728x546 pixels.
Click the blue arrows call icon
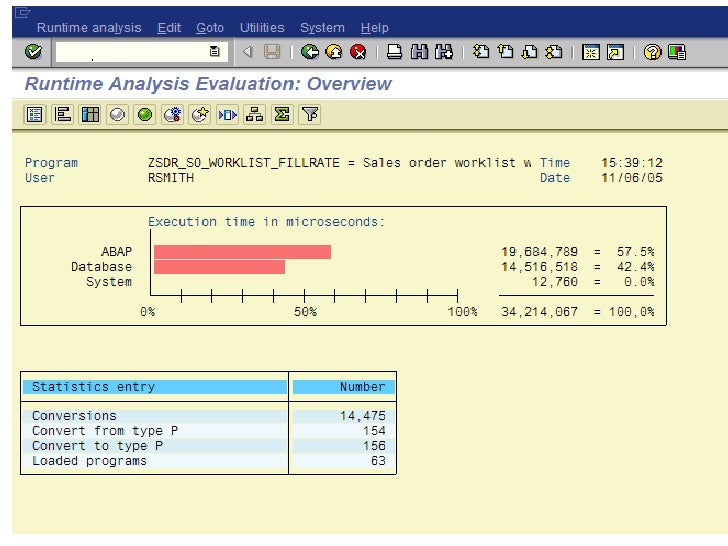pos(227,114)
